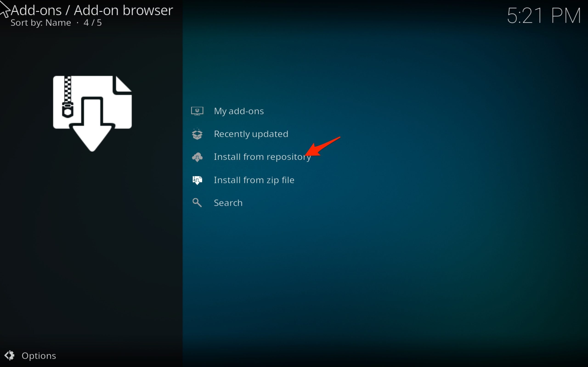
Task: Open the Install from zip file label
Action: point(254,180)
